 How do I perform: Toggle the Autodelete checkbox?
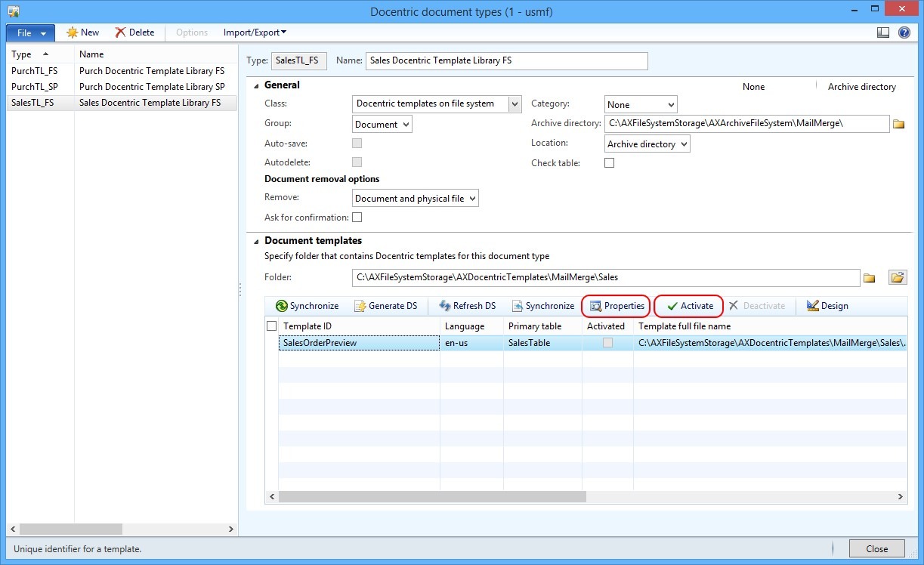357,162
